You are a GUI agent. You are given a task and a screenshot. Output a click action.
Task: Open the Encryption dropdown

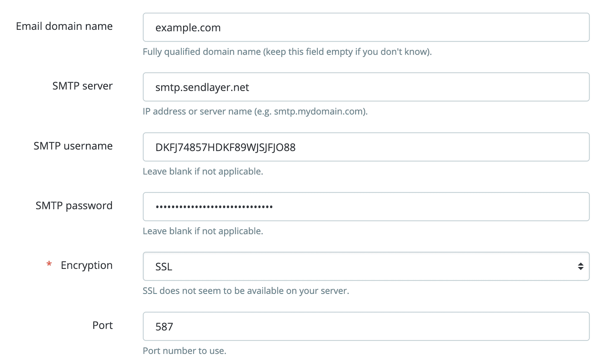point(366,266)
